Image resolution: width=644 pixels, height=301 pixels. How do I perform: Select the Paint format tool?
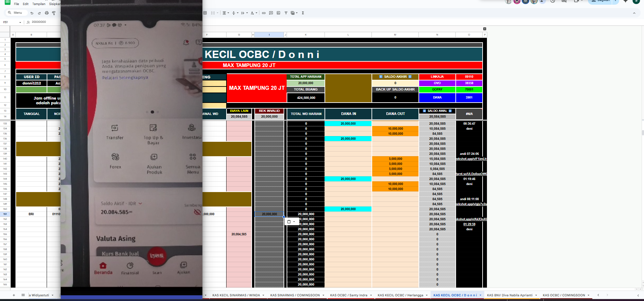[x=54, y=13]
